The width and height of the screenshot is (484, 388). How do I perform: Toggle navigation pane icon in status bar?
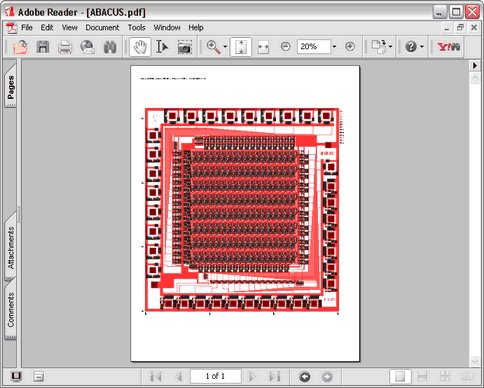[16, 377]
